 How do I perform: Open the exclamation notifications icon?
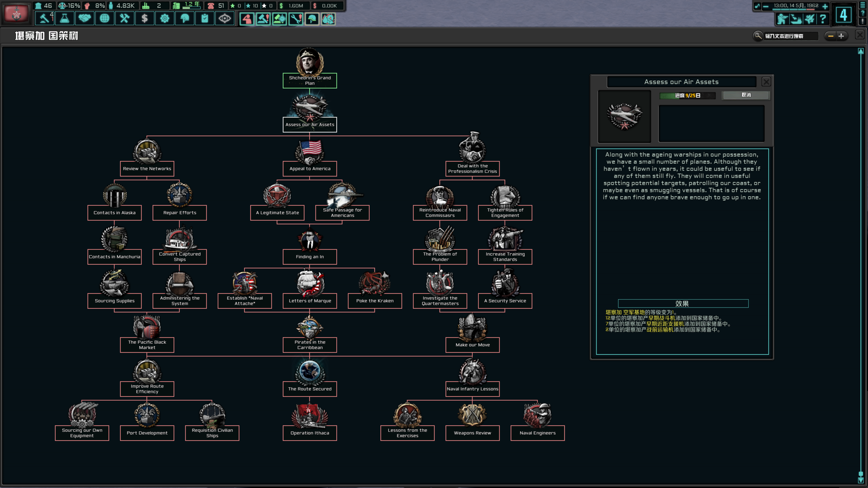(x=863, y=21)
